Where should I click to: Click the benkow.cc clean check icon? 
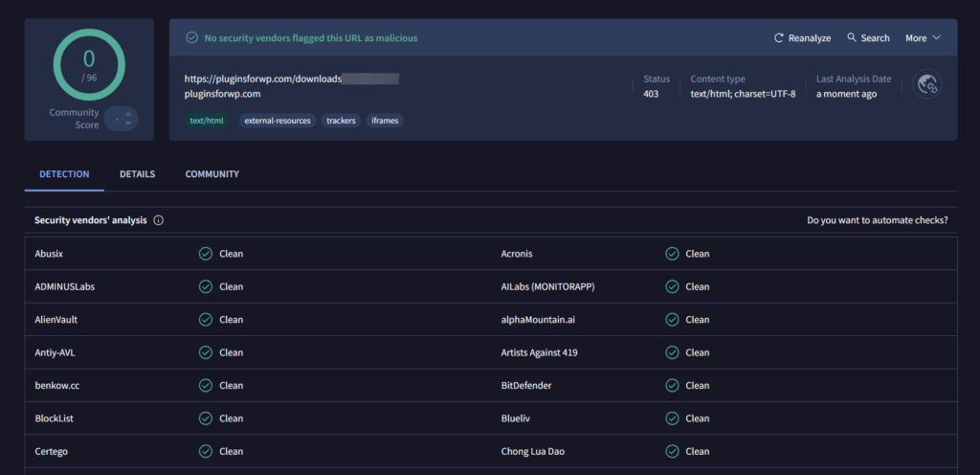(206, 385)
